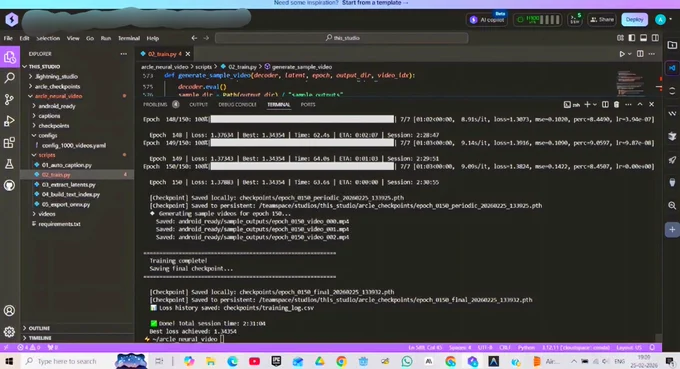Maximize the terminal panel with chevron
Image resolution: width=680 pixels, height=369 pixels.
pos(640,104)
